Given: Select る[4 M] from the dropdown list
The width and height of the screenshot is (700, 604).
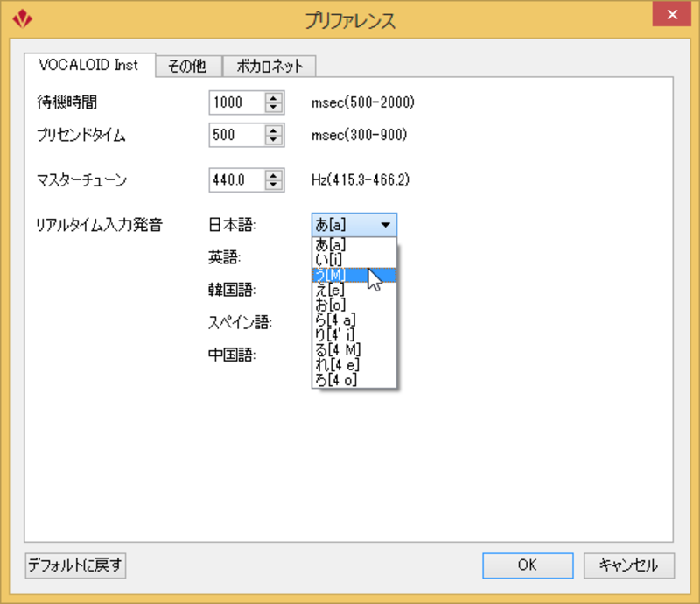Looking at the screenshot, I should tap(354, 350).
